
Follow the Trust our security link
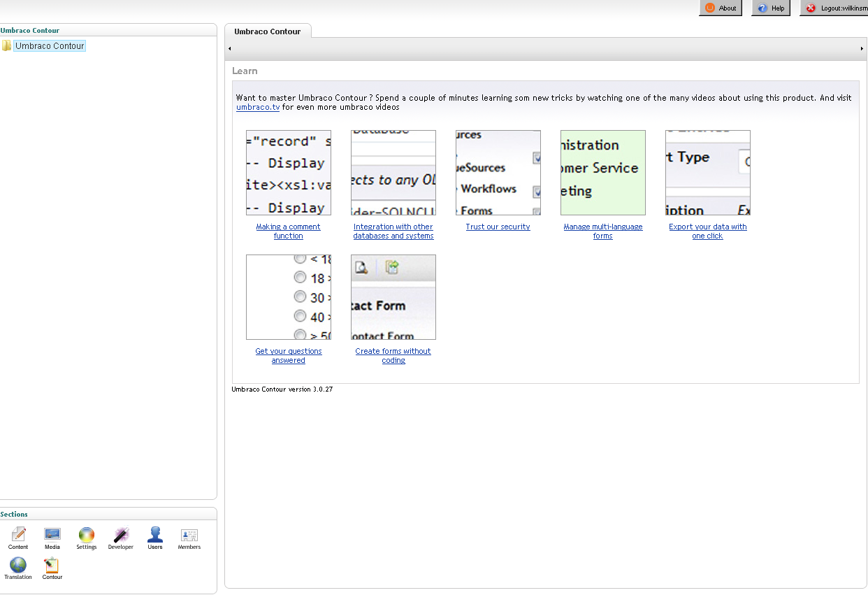(x=498, y=227)
